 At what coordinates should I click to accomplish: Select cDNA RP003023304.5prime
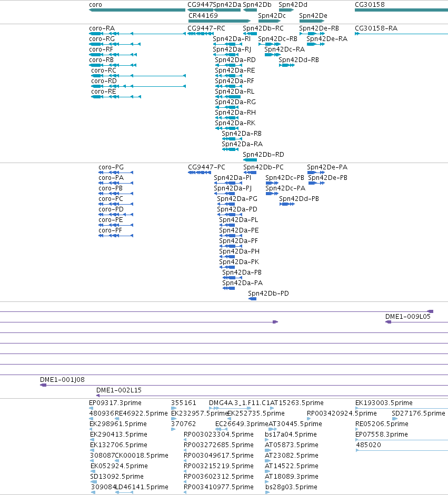(x=185, y=440)
